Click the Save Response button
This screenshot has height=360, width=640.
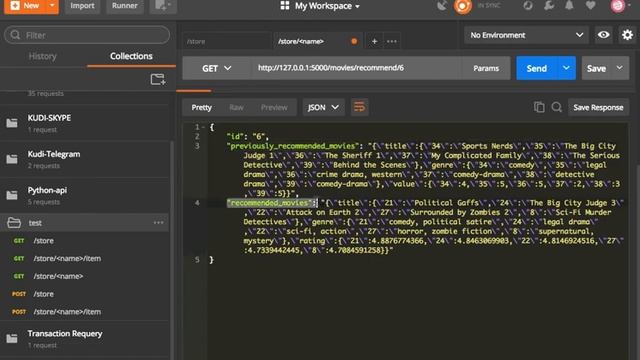pyautogui.click(x=598, y=107)
